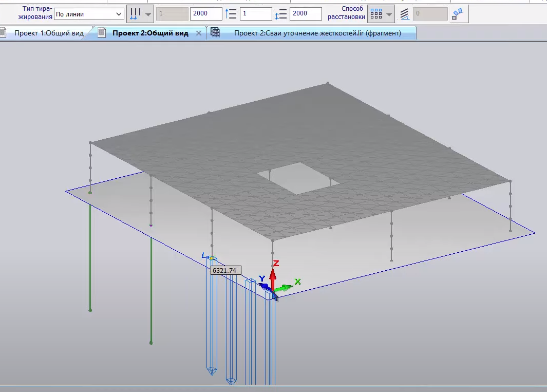Select the count field containing 1
Screen dimensions: 547x392
tap(255, 14)
